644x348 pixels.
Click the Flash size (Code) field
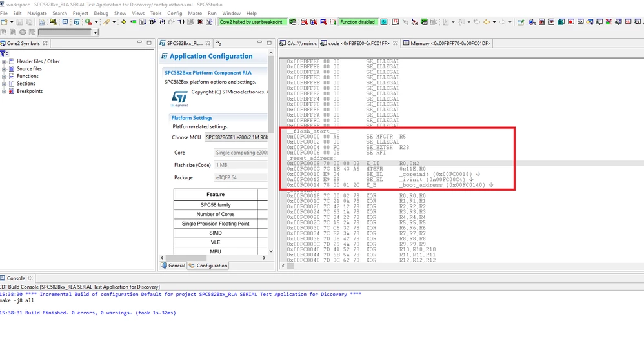click(241, 165)
